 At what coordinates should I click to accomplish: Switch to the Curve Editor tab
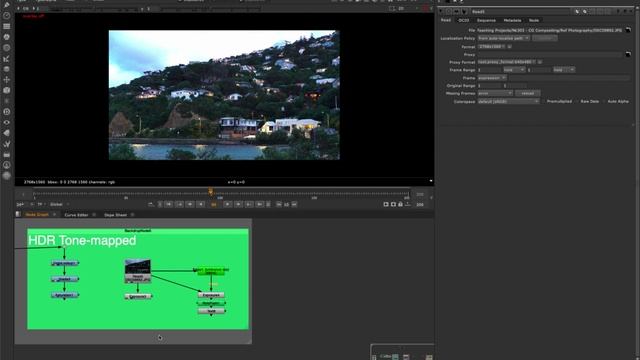tap(76, 215)
